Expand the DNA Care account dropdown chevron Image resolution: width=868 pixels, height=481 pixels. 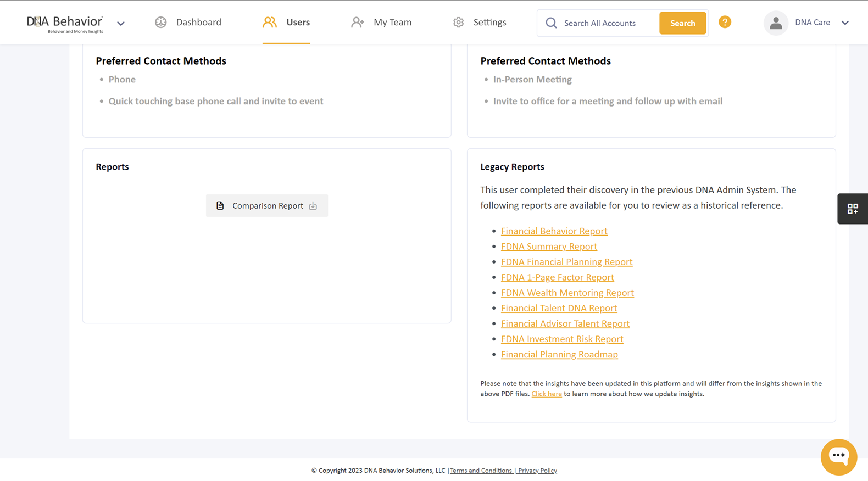point(845,23)
